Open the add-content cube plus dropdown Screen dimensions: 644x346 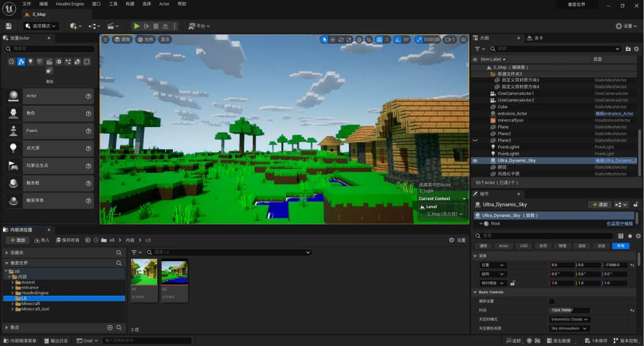coord(75,26)
